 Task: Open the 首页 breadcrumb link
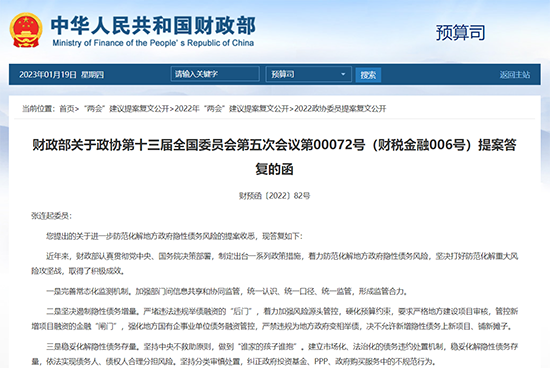coord(67,109)
